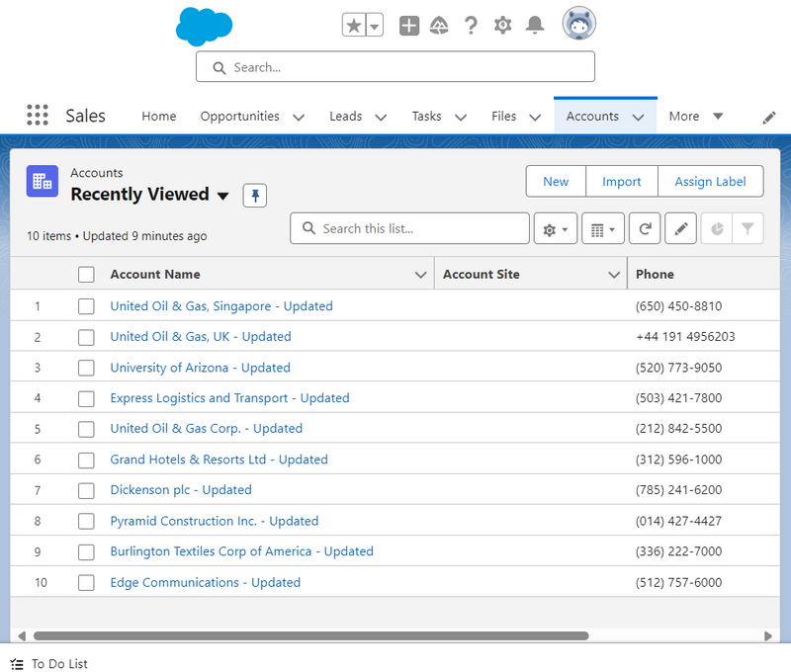Check United Oil & Gas, UK row

[x=86, y=337]
